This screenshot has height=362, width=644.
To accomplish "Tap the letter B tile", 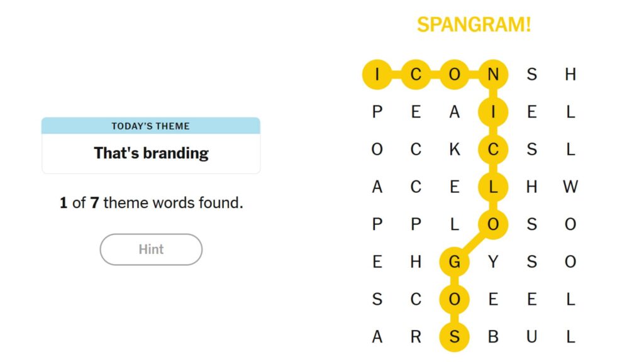I will 493,337.
